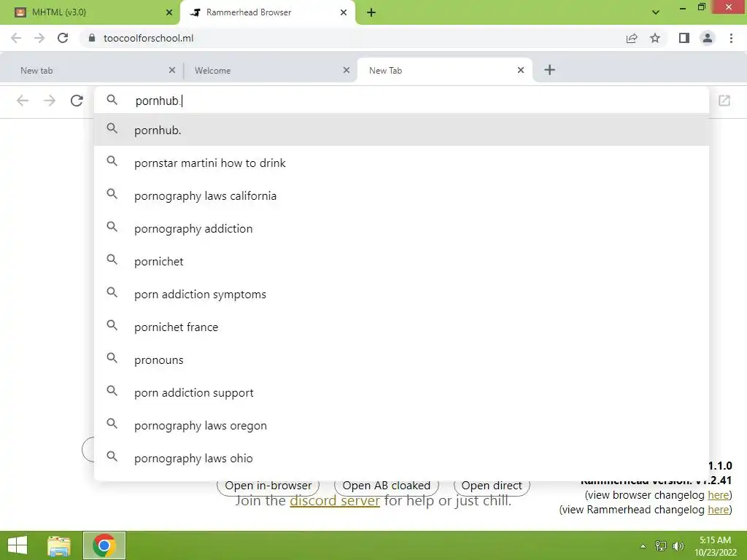Close the inner 'New tab' tab
747x560 pixels.
[x=172, y=70]
